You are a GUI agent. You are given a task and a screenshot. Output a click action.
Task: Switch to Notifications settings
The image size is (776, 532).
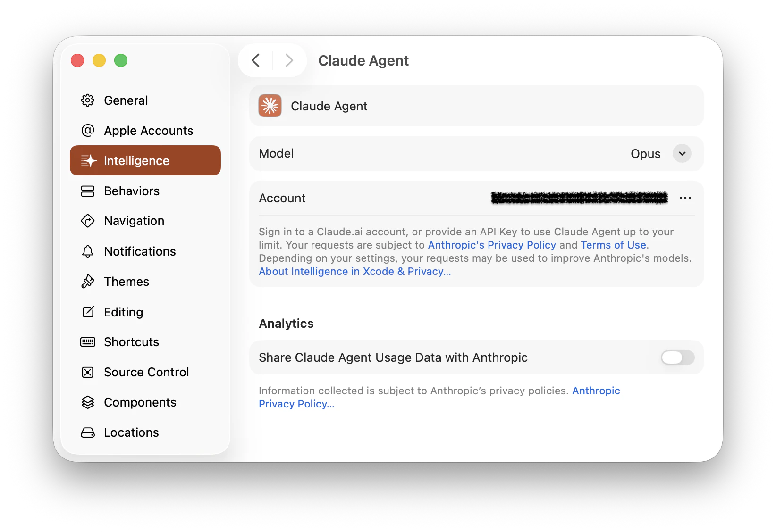[x=145, y=251]
